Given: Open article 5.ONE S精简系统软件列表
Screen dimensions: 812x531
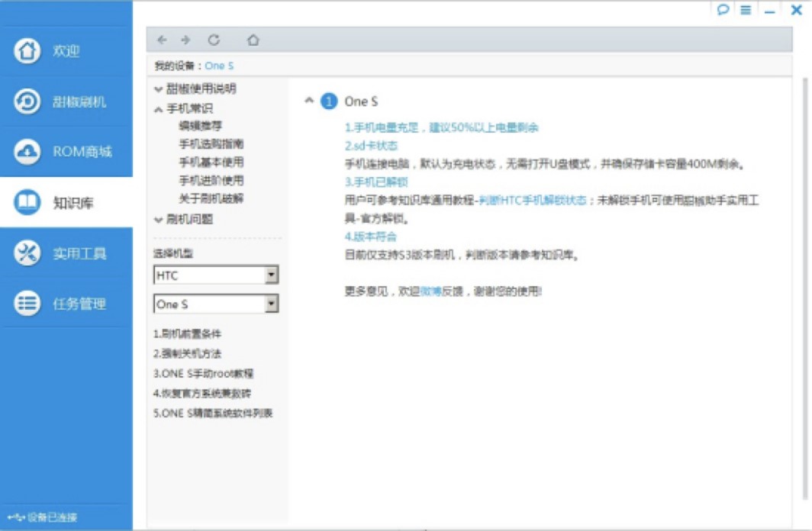Looking at the screenshot, I should click(213, 413).
